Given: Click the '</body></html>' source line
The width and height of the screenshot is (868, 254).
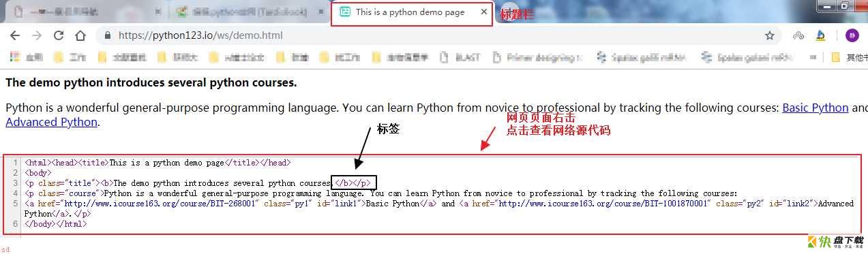Looking at the screenshot, I should [x=55, y=223].
